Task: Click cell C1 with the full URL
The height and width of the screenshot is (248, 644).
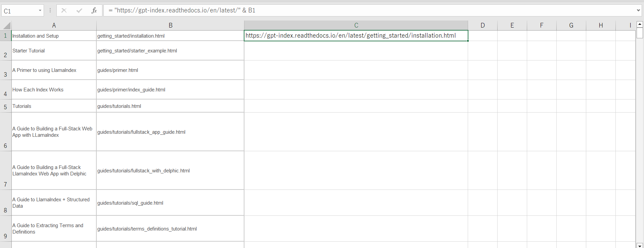Action: point(356,36)
